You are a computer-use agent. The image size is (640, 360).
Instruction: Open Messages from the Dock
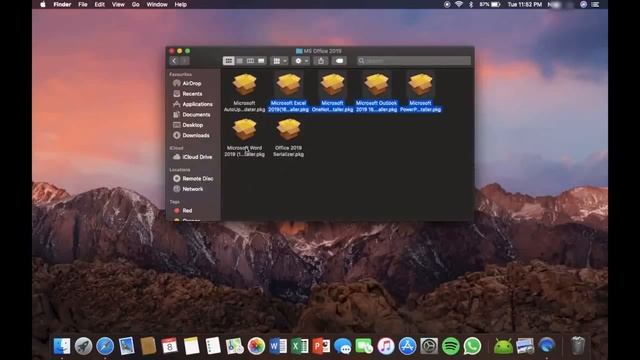click(343, 346)
